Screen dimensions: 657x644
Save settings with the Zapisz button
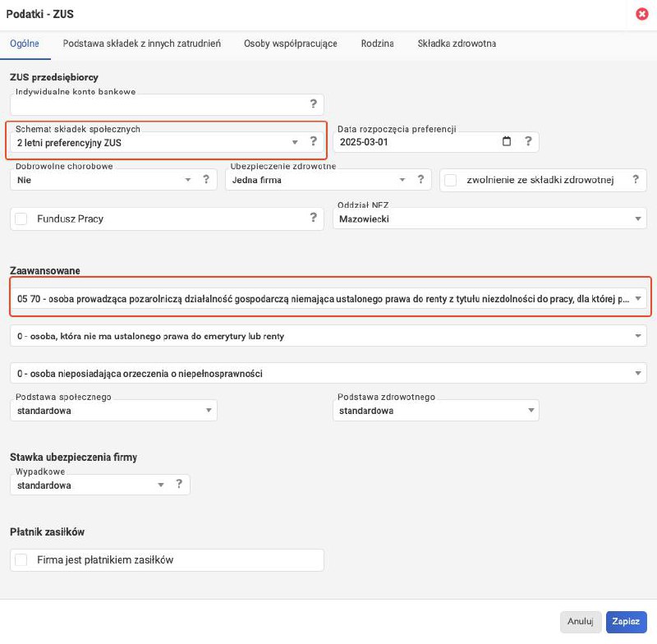tap(626, 622)
